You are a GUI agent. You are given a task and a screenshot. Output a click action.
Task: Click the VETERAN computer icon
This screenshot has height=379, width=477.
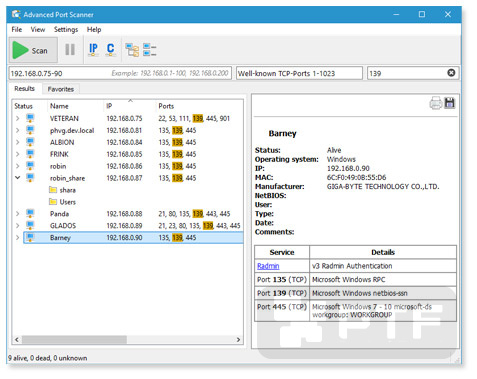(x=30, y=118)
